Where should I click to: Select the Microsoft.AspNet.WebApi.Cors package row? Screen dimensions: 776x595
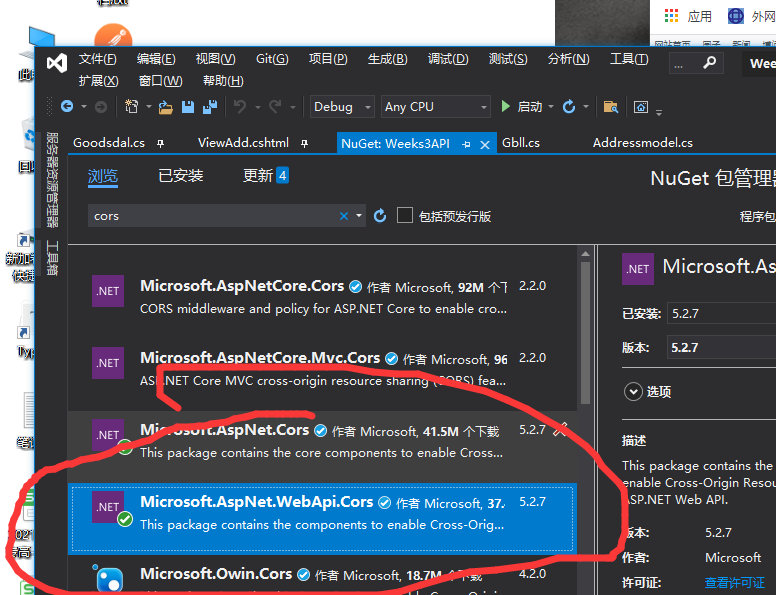click(x=322, y=517)
